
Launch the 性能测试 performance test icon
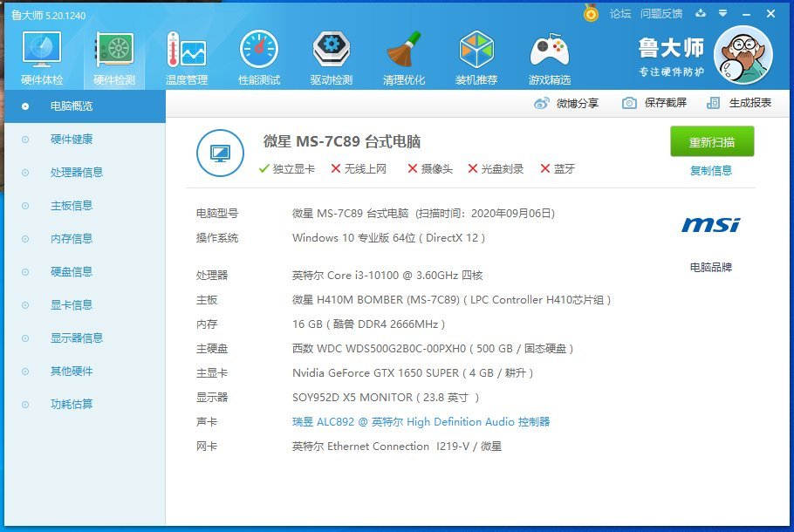(x=259, y=58)
